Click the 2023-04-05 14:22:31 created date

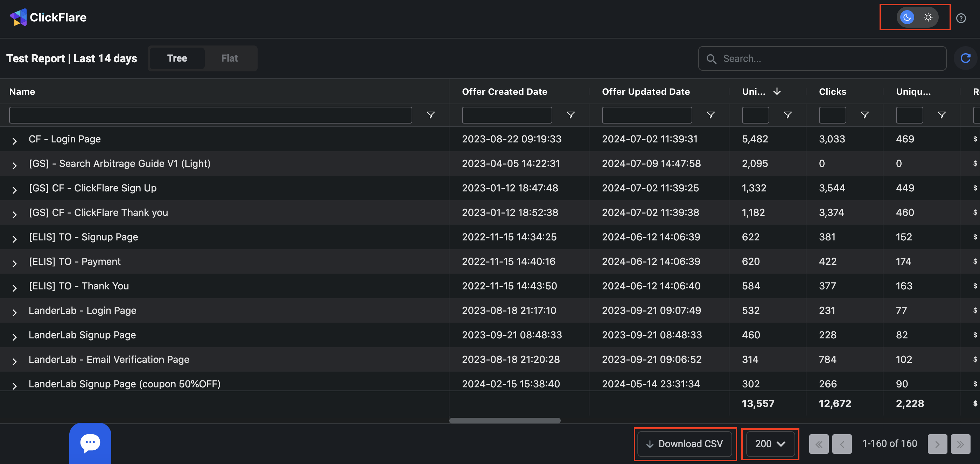point(511,163)
